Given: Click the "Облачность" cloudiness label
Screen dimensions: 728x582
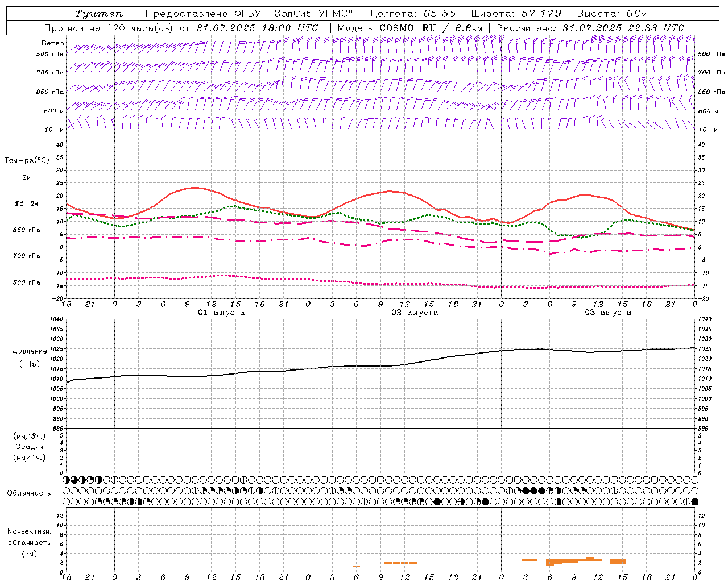Looking at the screenshot, I should [29, 493].
